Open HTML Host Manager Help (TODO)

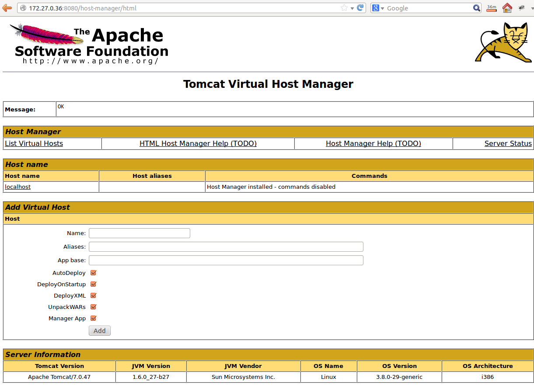pyautogui.click(x=198, y=143)
